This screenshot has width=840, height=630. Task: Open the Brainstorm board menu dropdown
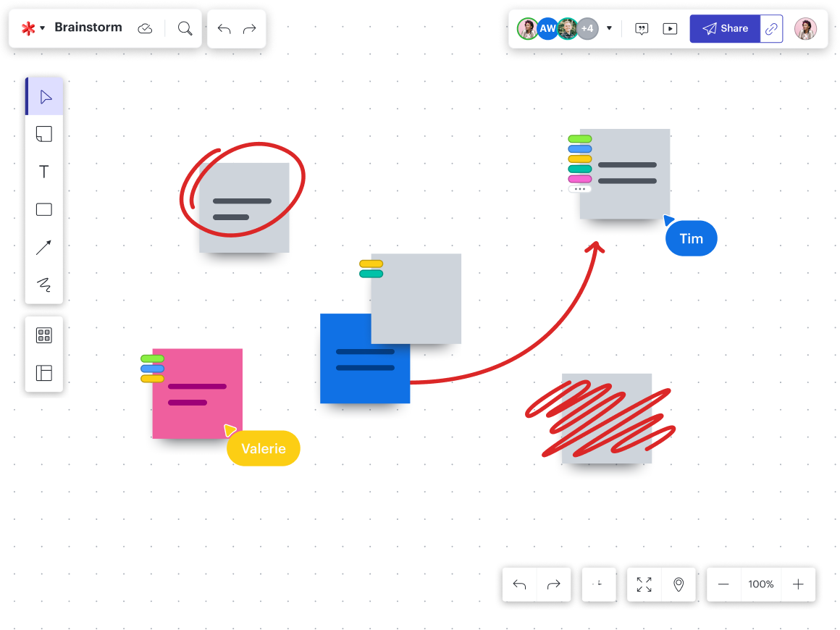[x=42, y=28]
